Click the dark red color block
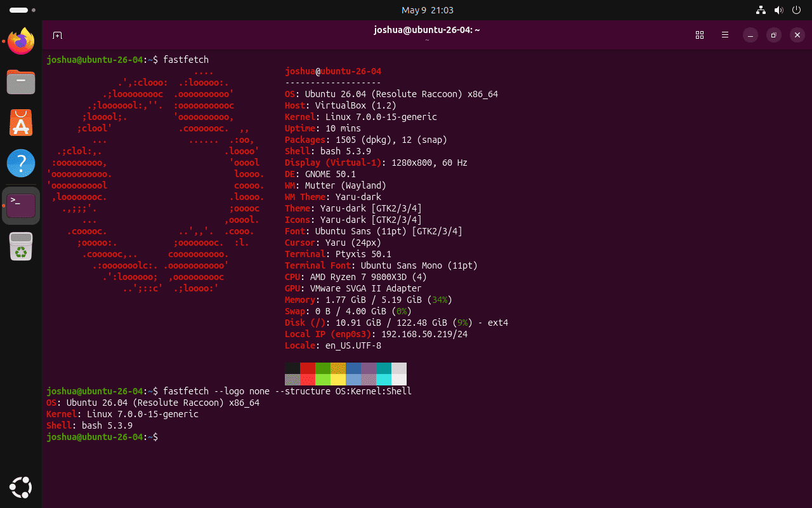Viewport: 812px width, 508px height. (x=308, y=368)
